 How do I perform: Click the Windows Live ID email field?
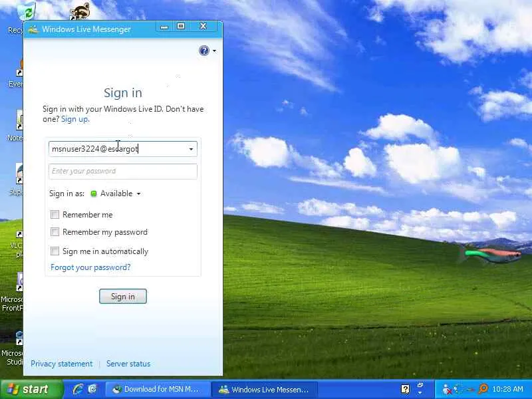[122, 149]
